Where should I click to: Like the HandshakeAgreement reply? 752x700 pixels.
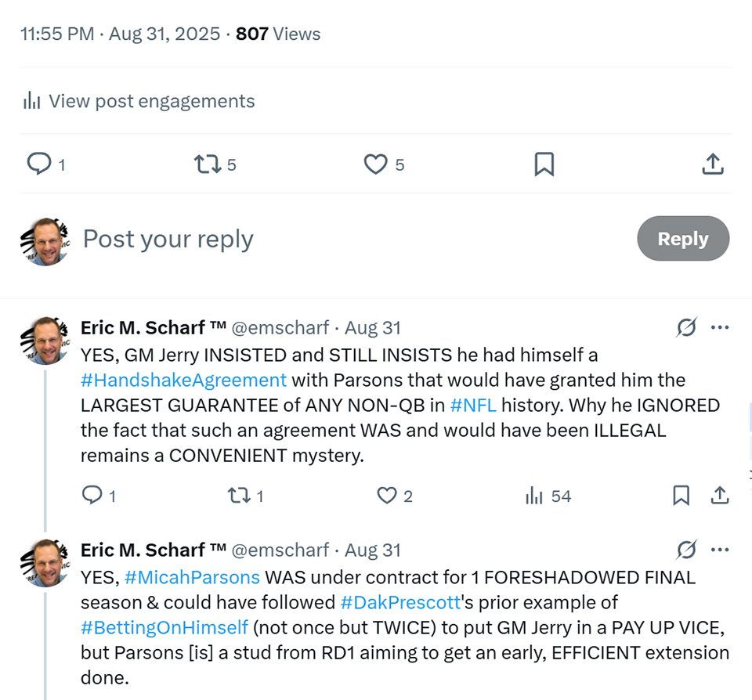pyautogui.click(x=387, y=495)
